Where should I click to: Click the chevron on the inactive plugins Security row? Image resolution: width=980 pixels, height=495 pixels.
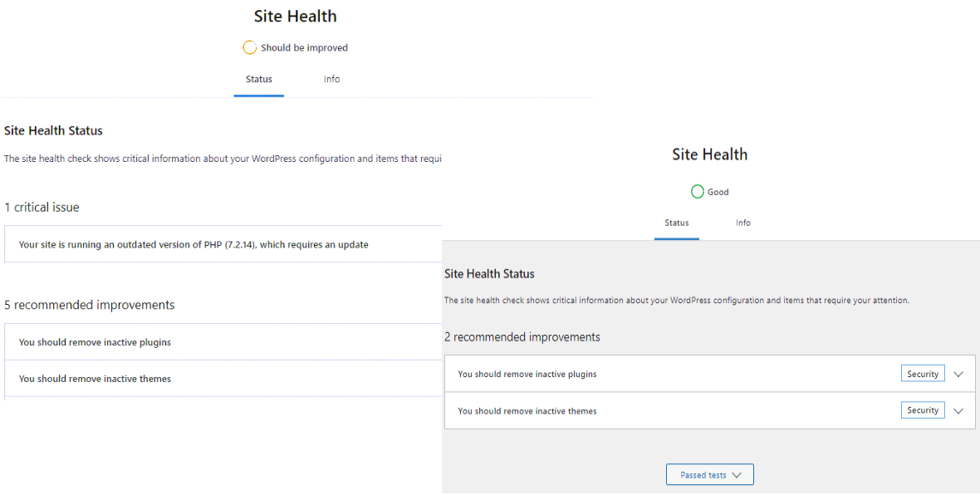coord(959,374)
